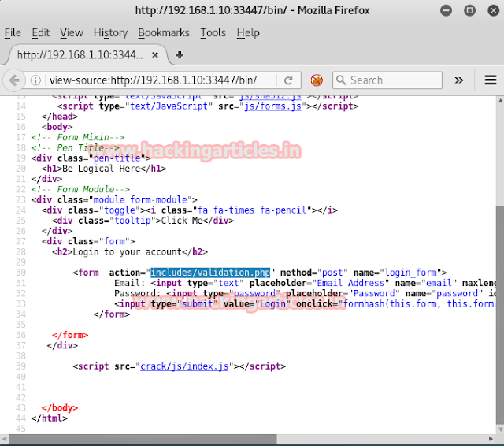Click the red </body> tag
Image resolution: width=504 pixels, height=446 pixels.
(60, 407)
